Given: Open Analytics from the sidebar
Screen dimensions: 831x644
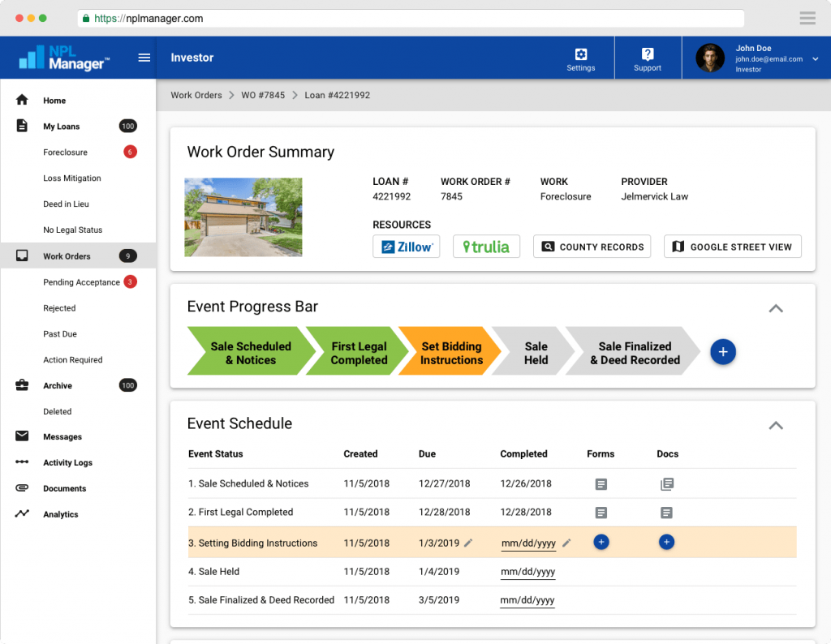Looking at the screenshot, I should coord(61,514).
